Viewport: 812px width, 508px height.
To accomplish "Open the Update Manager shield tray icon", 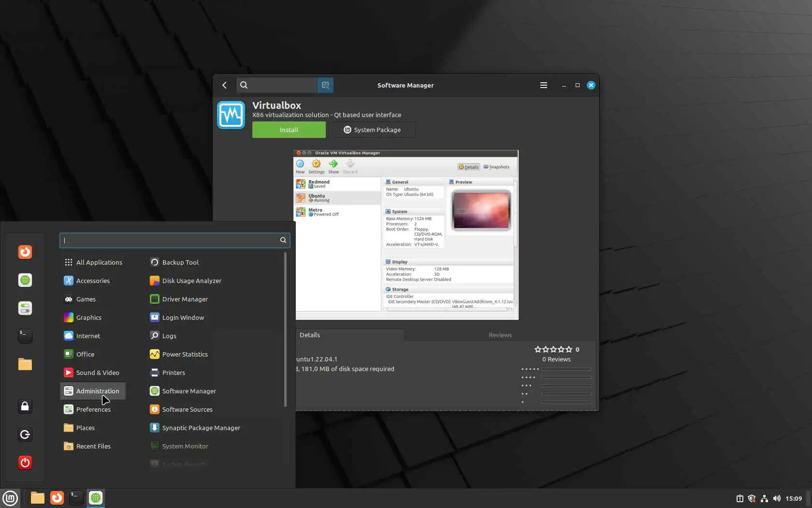I will tap(752, 498).
